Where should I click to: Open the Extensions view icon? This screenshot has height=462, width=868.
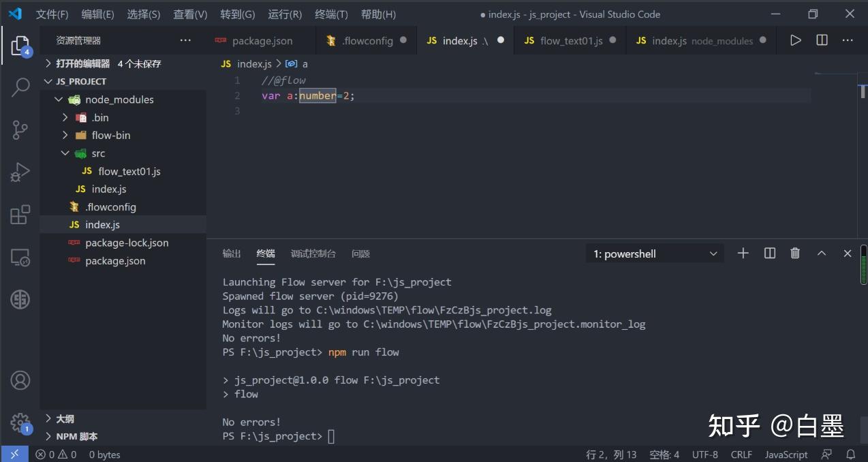20,215
